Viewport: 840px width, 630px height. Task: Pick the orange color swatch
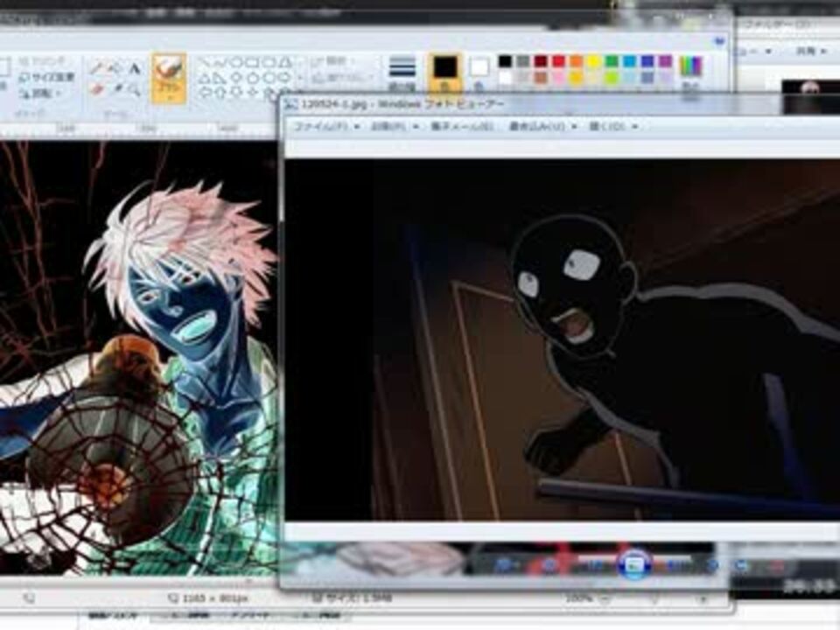(x=576, y=61)
